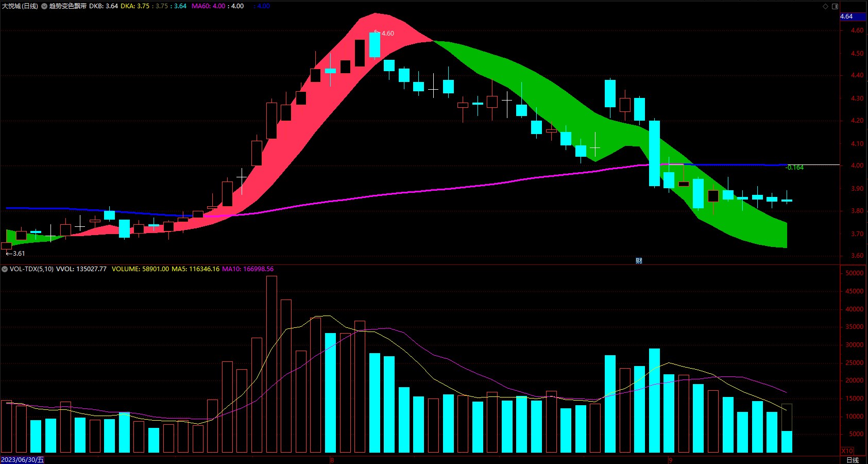The width and height of the screenshot is (868, 464).
Task: Click the MA10: 166998.56 text
Action: pyautogui.click(x=248, y=269)
